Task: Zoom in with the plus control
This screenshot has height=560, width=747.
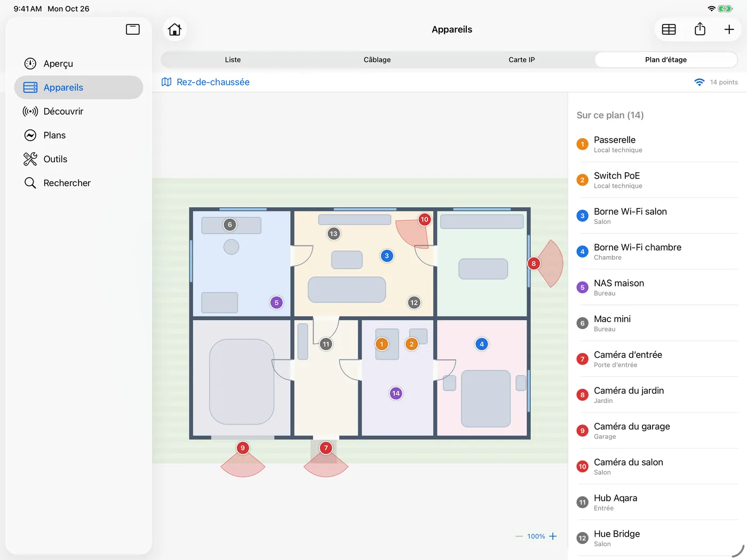Action: tap(553, 536)
